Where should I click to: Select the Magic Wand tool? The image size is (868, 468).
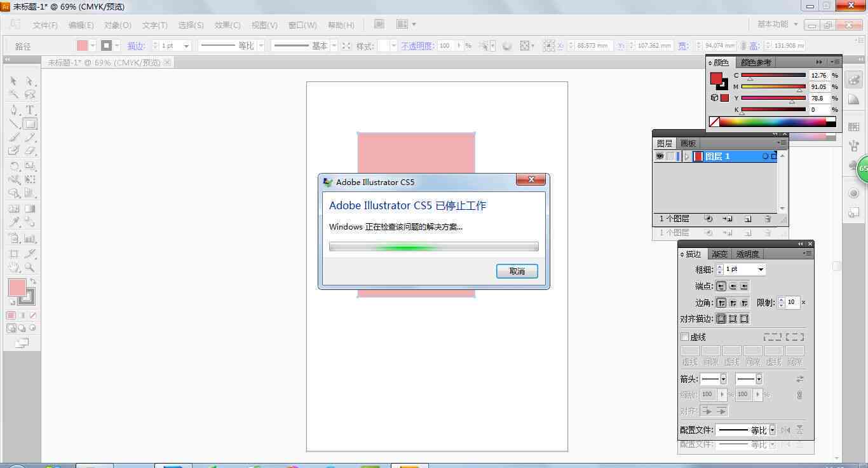13,95
